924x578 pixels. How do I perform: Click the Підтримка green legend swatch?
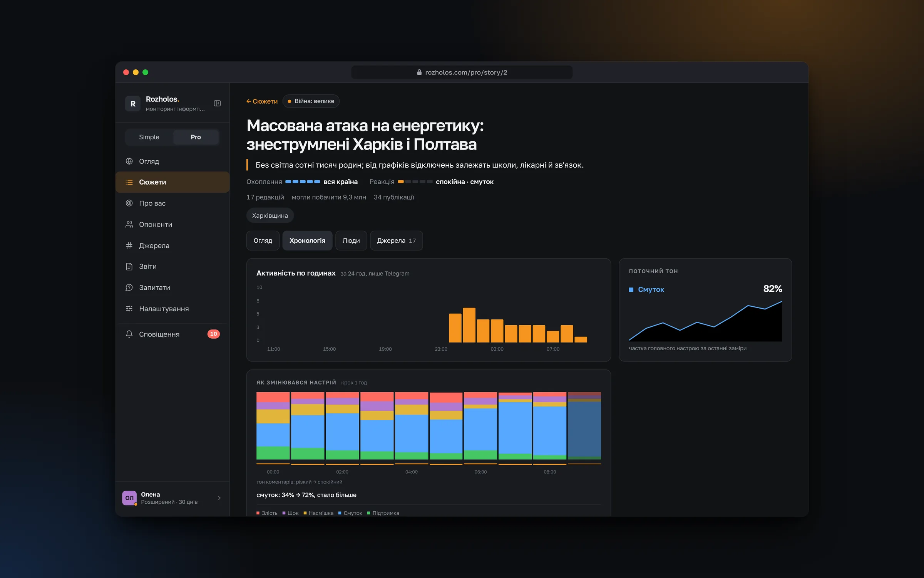(x=369, y=513)
